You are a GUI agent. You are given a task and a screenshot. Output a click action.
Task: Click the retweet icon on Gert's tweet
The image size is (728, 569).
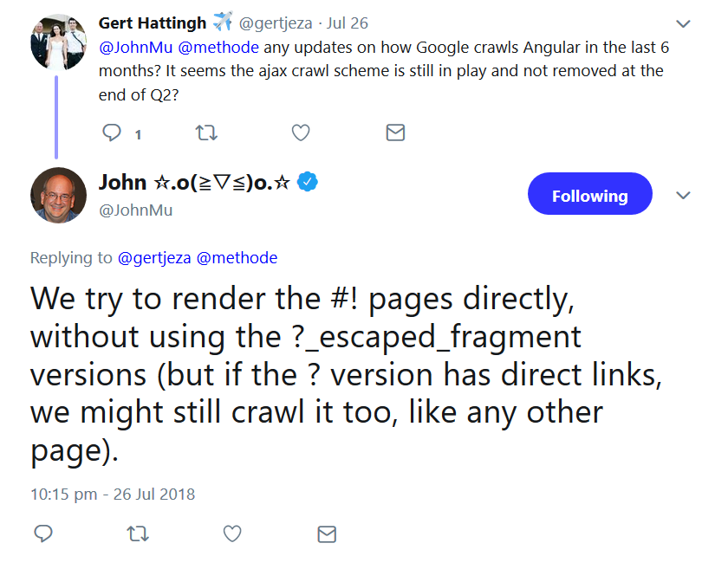(x=206, y=133)
